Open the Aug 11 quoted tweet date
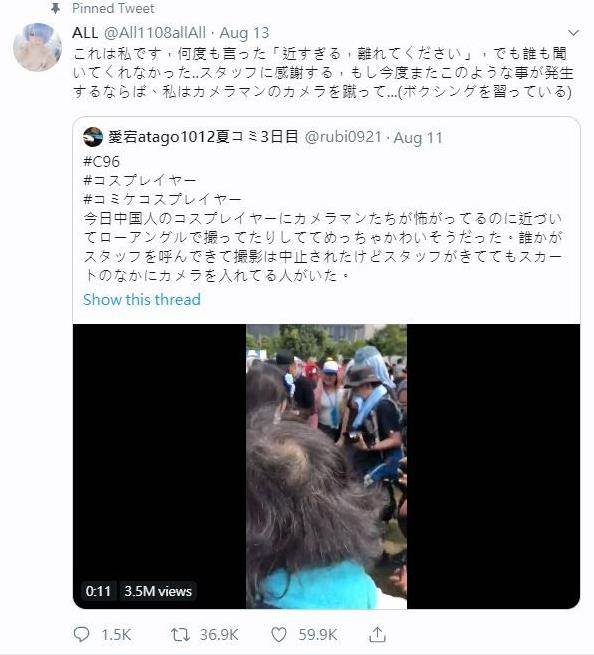Screen dimensions: 594x655 point(418,137)
